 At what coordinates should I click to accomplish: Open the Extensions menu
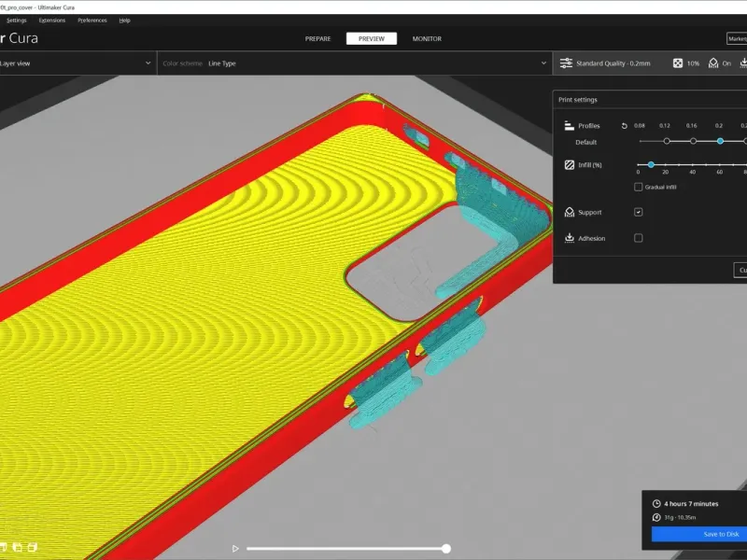pyautogui.click(x=52, y=21)
